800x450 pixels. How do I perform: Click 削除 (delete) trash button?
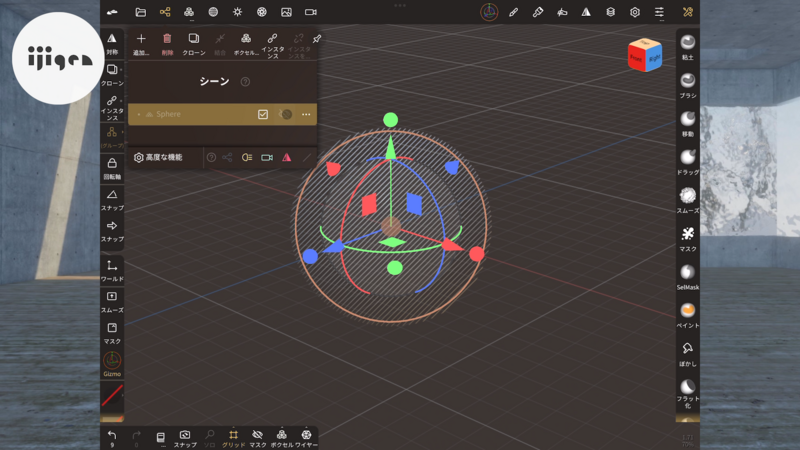[167, 44]
